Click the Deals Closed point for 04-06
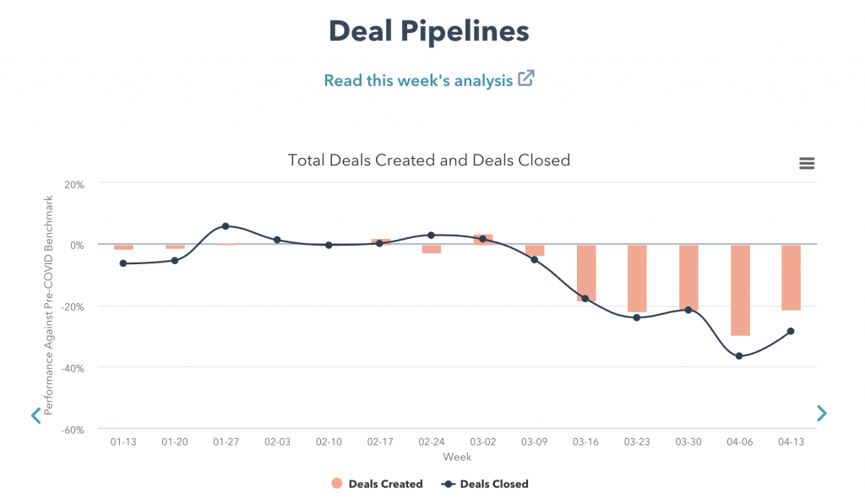 (x=739, y=356)
